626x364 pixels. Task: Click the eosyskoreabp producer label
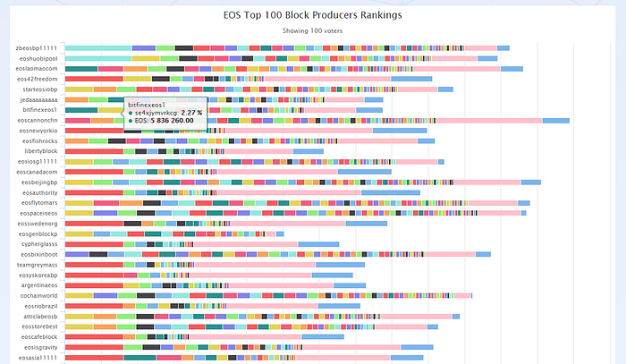pos(38,275)
